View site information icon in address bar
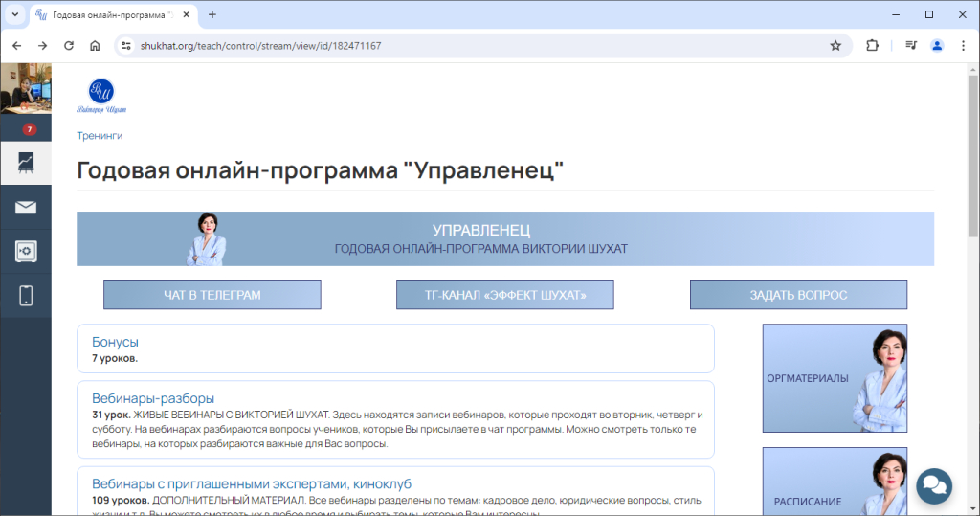The width and height of the screenshot is (980, 516). coord(126,46)
